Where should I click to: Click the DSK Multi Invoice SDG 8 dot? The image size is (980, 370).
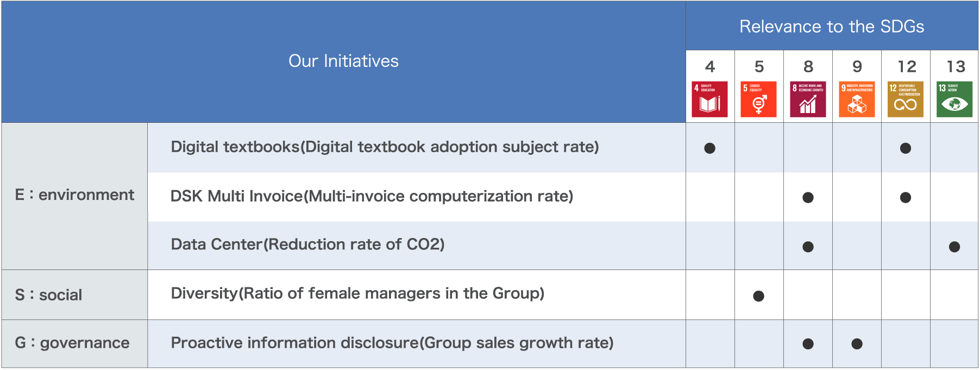click(808, 198)
